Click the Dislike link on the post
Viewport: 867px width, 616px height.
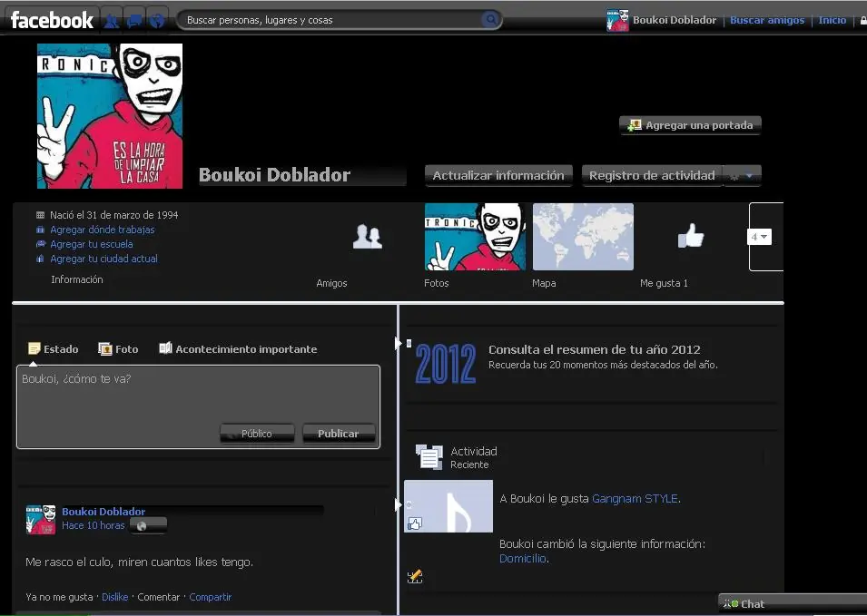click(115, 597)
